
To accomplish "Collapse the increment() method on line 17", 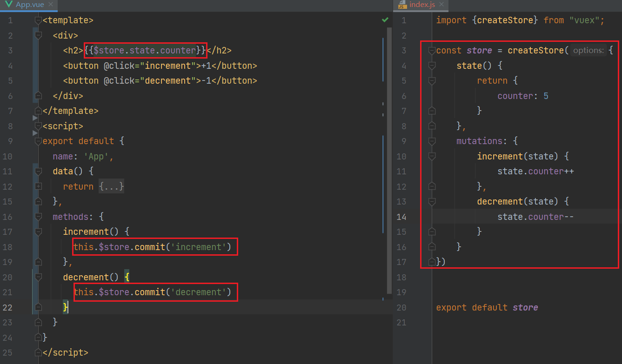I will pos(38,232).
